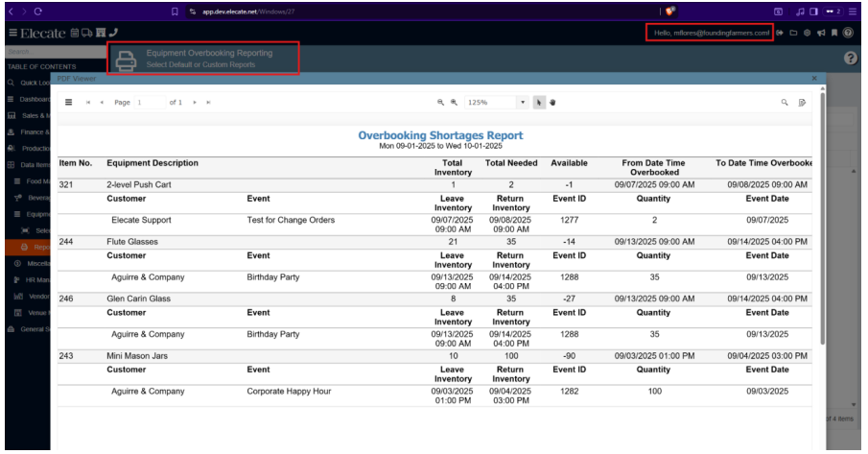Click the edit document icon in PDF toolbar
Image resolution: width=868 pixels, height=454 pixels.
point(801,102)
